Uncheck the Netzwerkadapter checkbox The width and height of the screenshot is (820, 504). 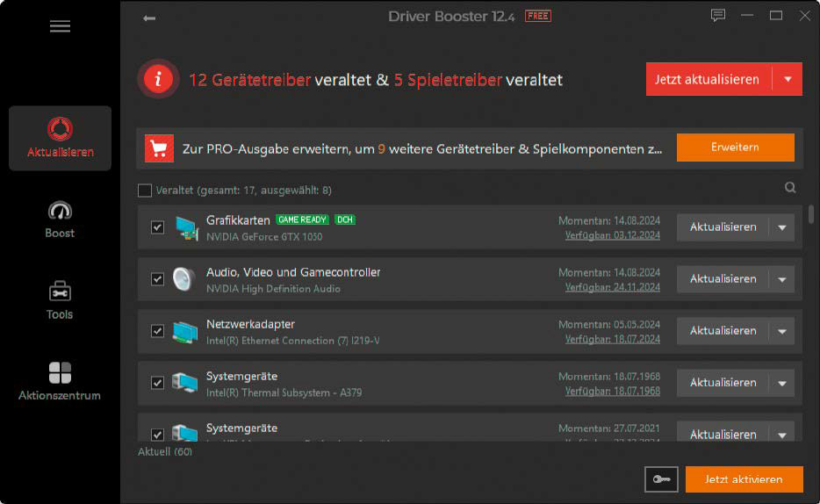click(157, 331)
